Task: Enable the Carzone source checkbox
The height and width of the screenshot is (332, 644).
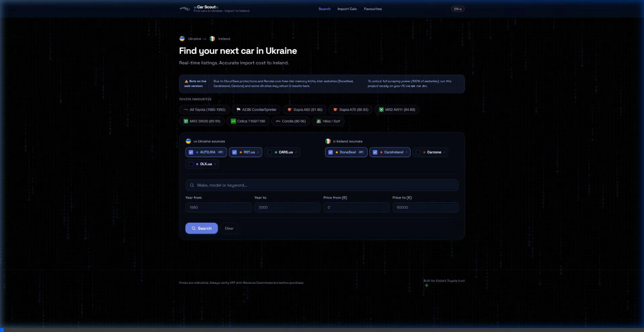Action: [418, 152]
